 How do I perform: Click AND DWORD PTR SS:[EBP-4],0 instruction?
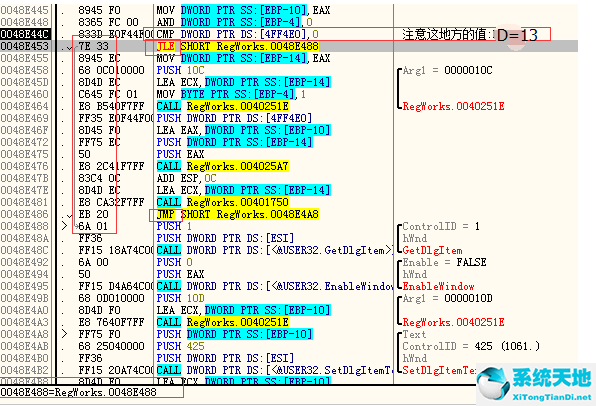click(x=235, y=22)
